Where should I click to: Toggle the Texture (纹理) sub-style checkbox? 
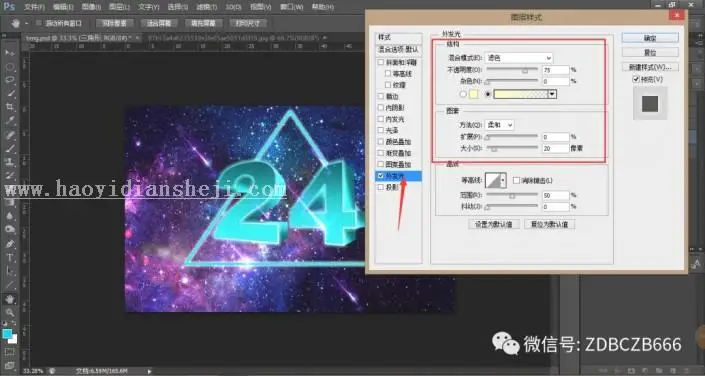point(388,85)
